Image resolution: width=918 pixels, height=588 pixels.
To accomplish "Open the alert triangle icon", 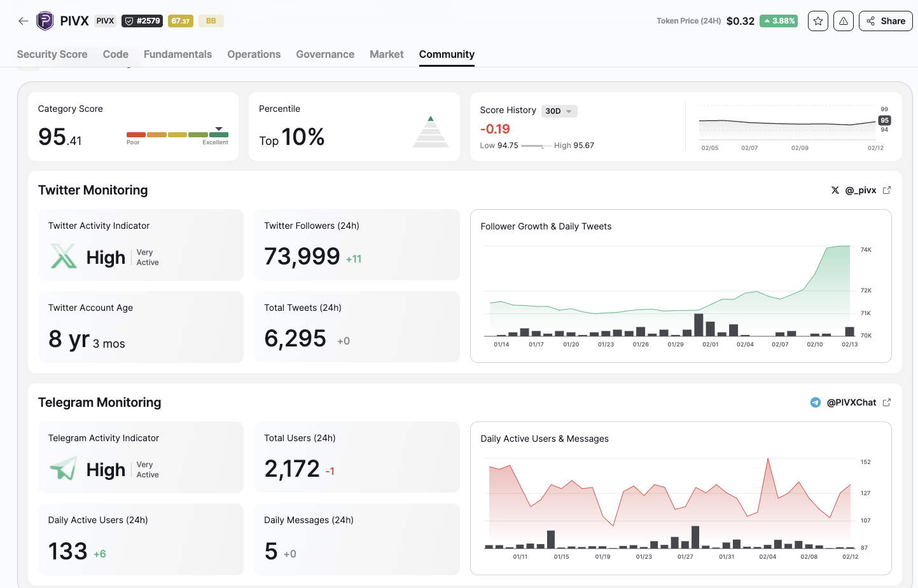I will 844,21.
